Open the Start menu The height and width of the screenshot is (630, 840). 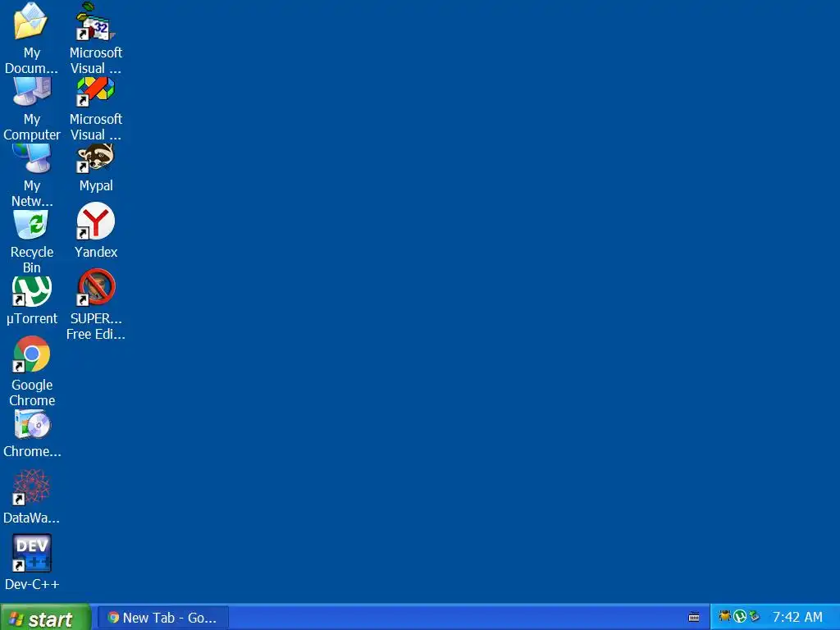click(46, 618)
